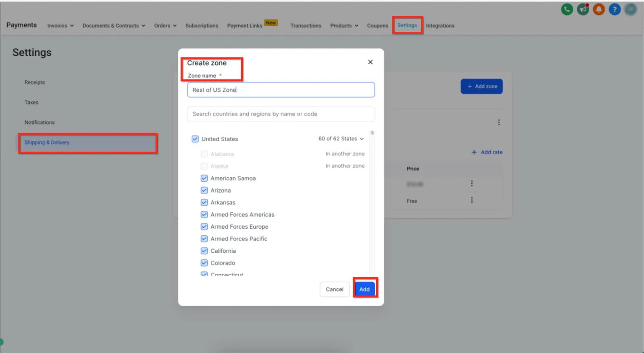
Task: Open the orange notifications bell
Action: 599,9
